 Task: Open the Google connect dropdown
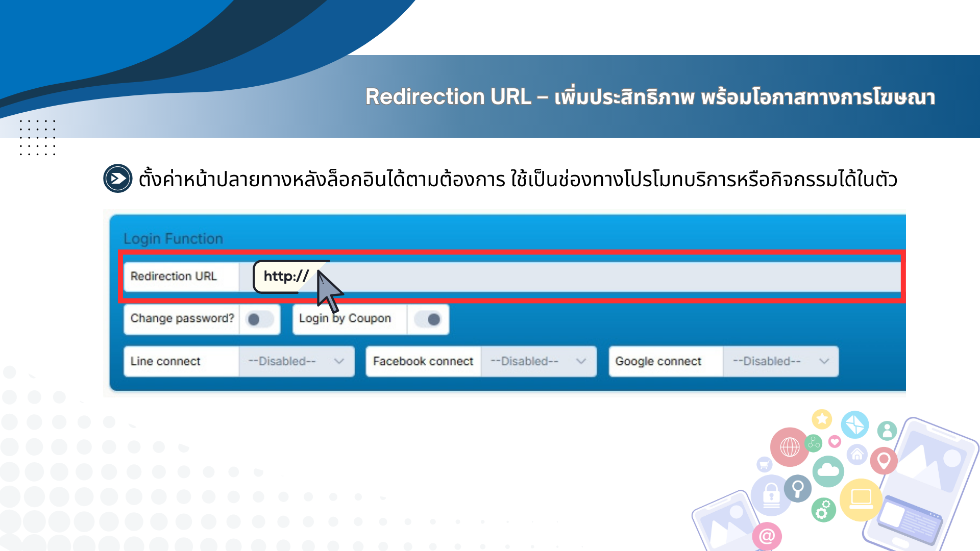[780, 361]
